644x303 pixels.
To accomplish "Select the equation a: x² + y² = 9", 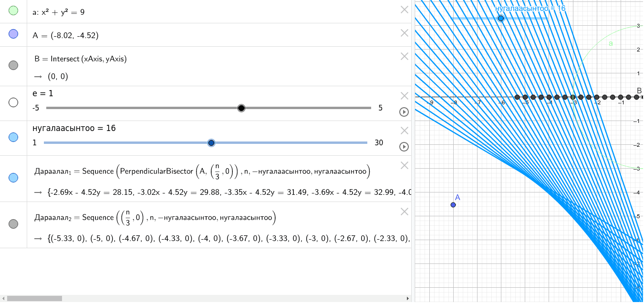I will (x=59, y=12).
